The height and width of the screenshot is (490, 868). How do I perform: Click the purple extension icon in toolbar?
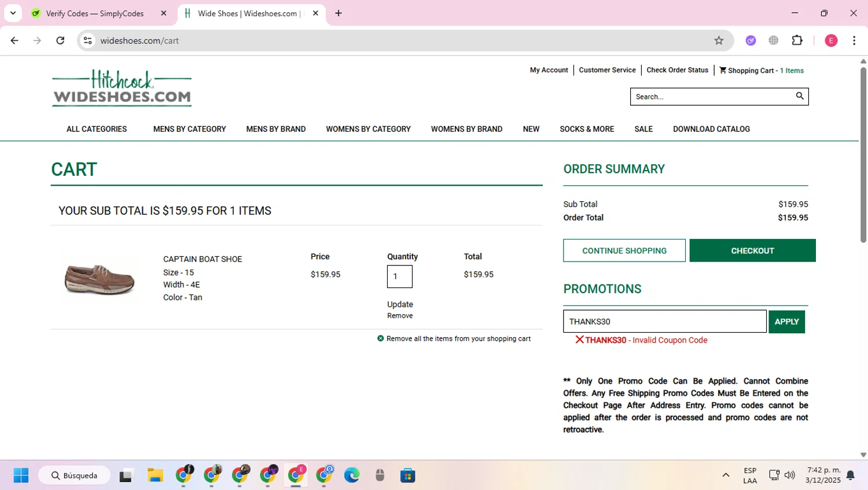click(x=751, y=40)
